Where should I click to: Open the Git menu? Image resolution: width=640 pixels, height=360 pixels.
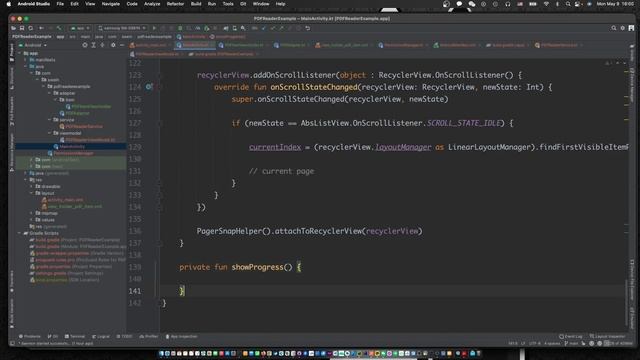click(243, 4)
